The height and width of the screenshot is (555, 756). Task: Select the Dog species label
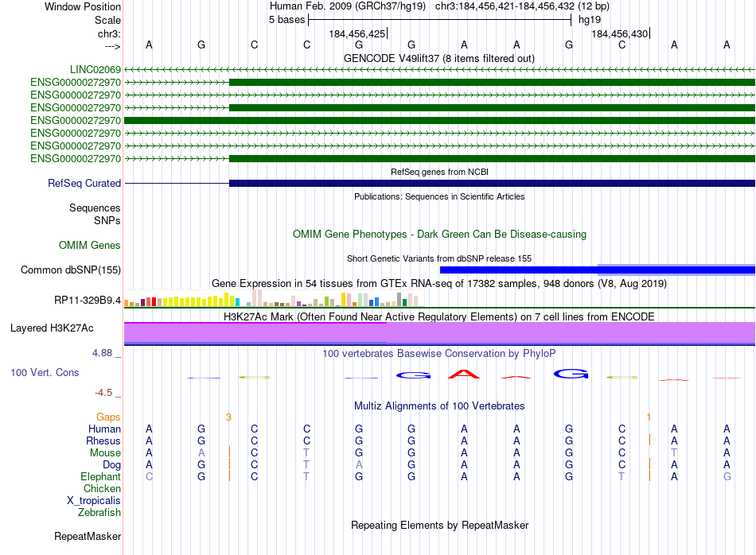point(112,465)
